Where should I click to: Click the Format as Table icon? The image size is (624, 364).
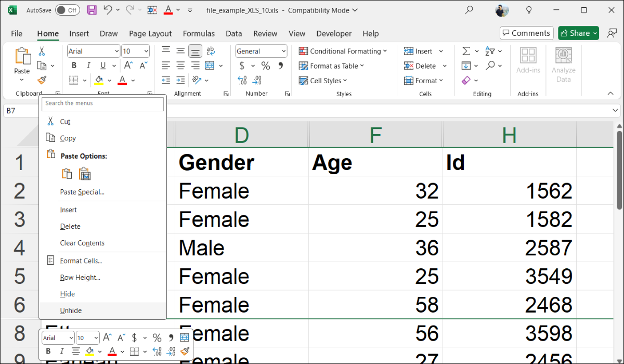302,66
